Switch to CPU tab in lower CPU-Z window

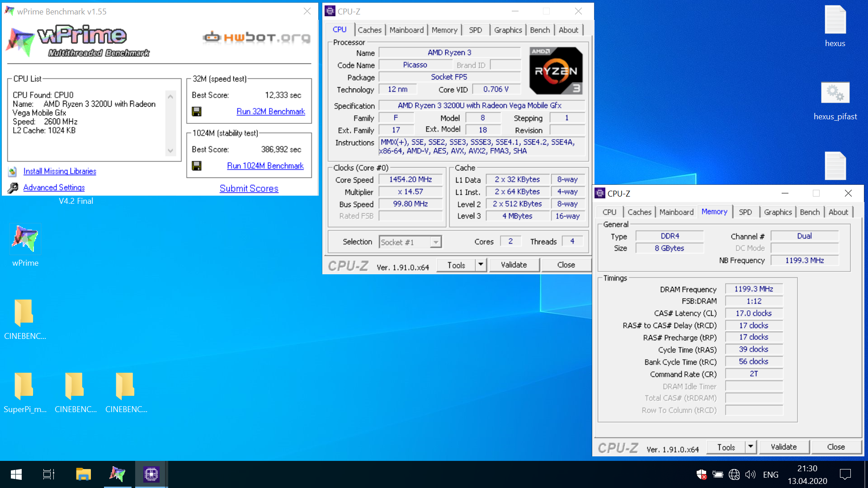[609, 212]
